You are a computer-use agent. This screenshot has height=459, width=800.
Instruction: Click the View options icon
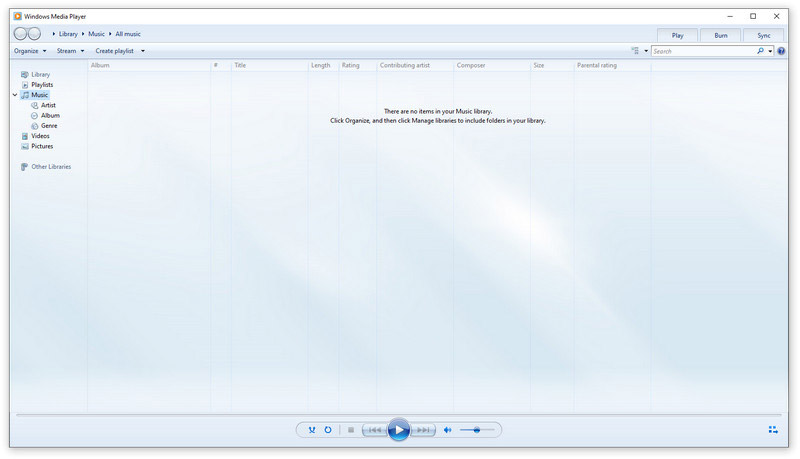pyautogui.click(x=635, y=51)
